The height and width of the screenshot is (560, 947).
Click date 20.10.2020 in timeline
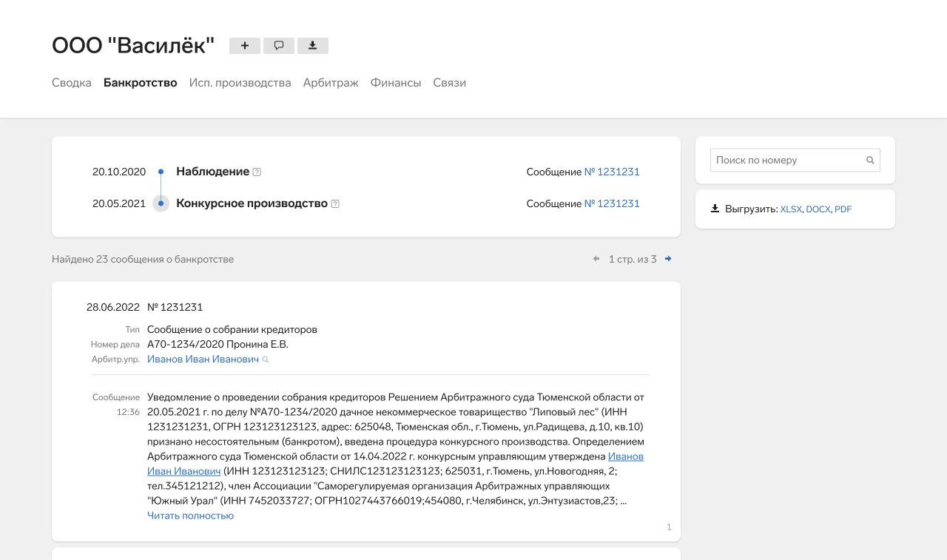(119, 172)
